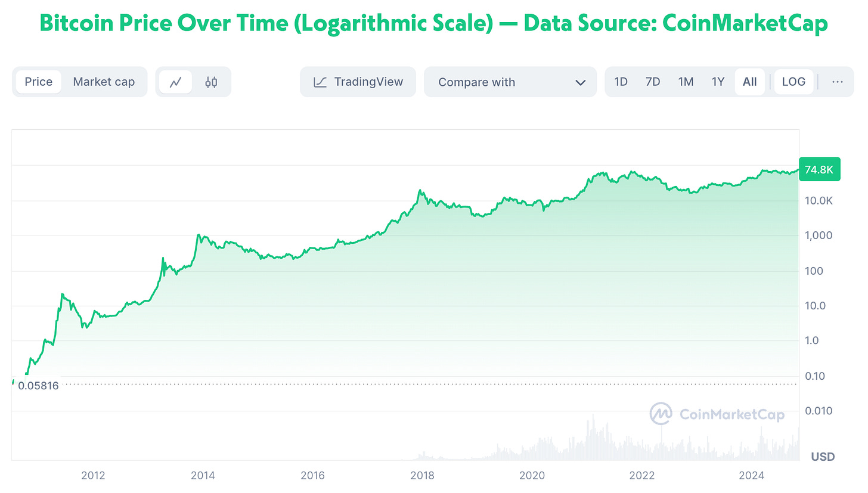Select the Price tab
Image resolution: width=868 pixels, height=493 pixels.
coord(39,82)
